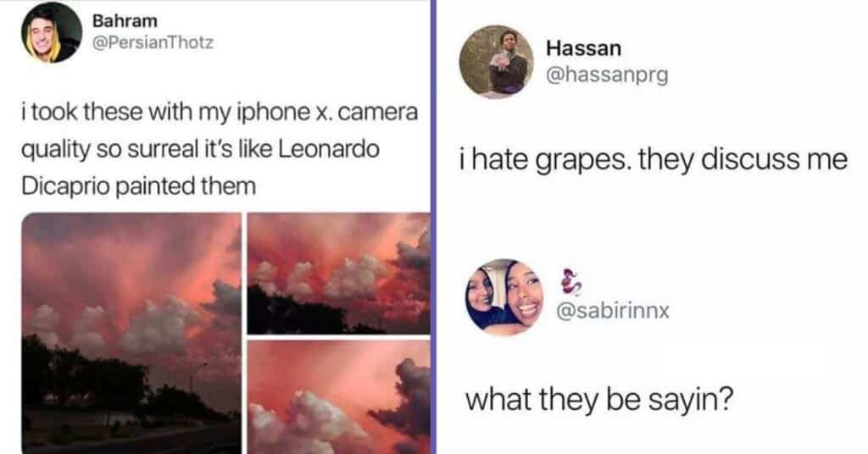
Task: Open the @hassanprg handle
Action: (x=607, y=74)
